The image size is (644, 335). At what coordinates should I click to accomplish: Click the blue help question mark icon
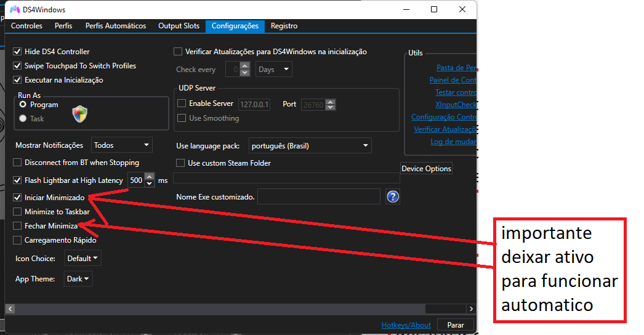[x=393, y=197]
